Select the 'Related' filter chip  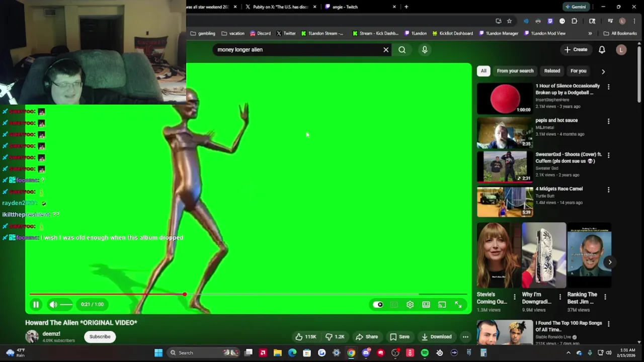[x=552, y=71]
